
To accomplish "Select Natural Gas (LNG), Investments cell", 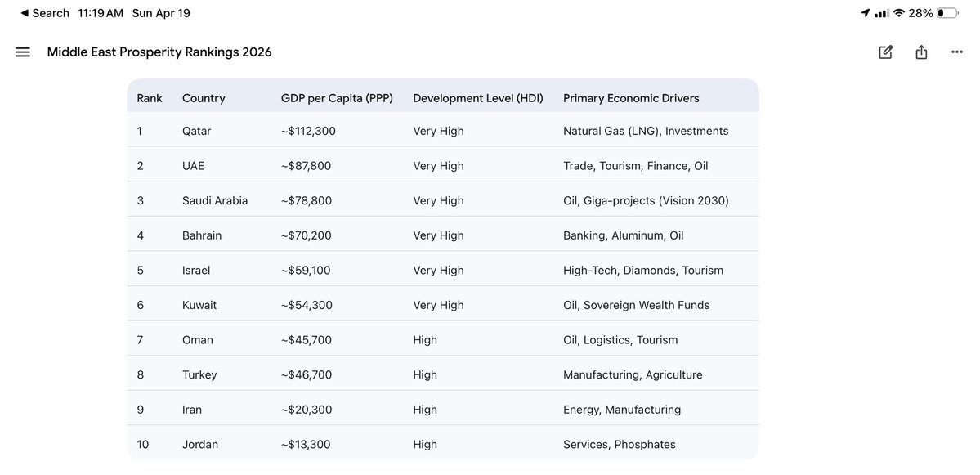I will (646, 132).
